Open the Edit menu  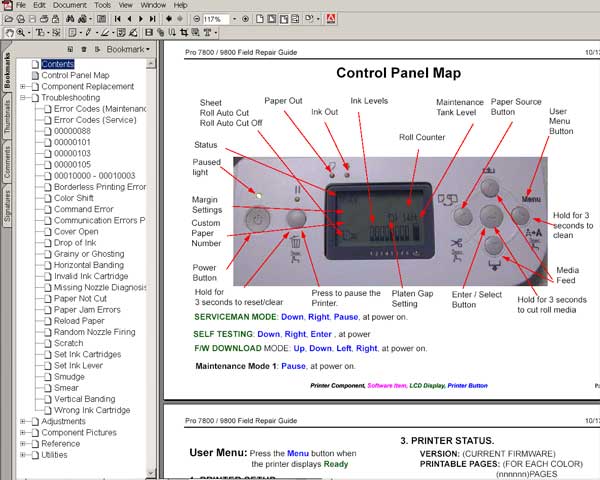coord(39,5)
